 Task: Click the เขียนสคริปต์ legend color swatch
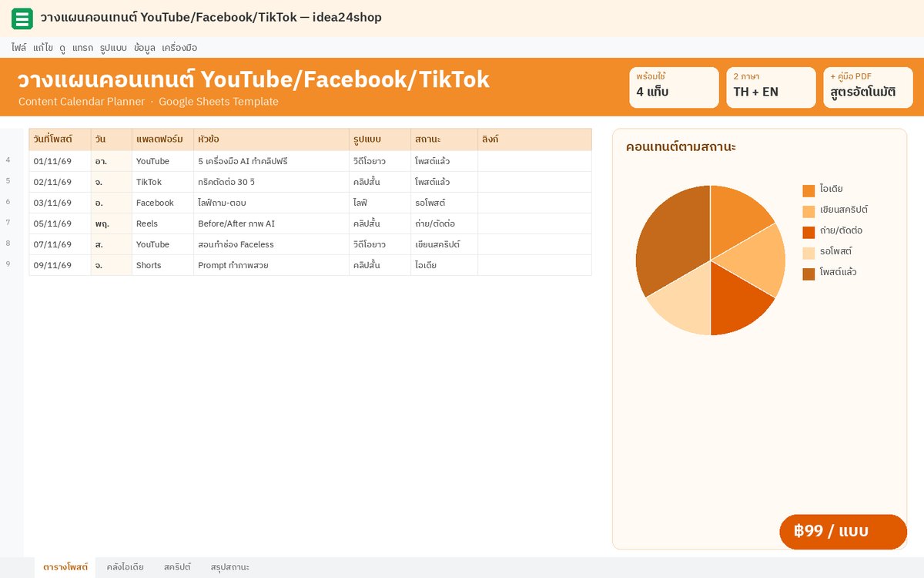pos(808,211)
